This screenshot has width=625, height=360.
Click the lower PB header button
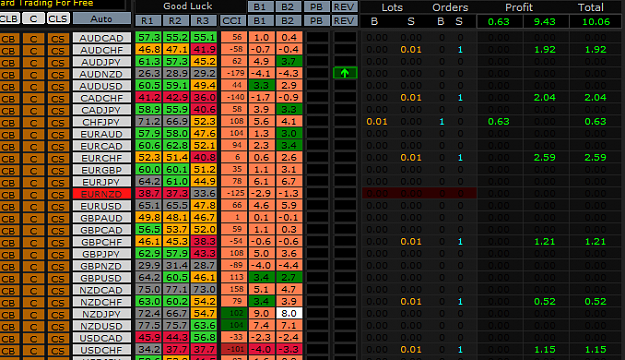[x=316, y=21]
